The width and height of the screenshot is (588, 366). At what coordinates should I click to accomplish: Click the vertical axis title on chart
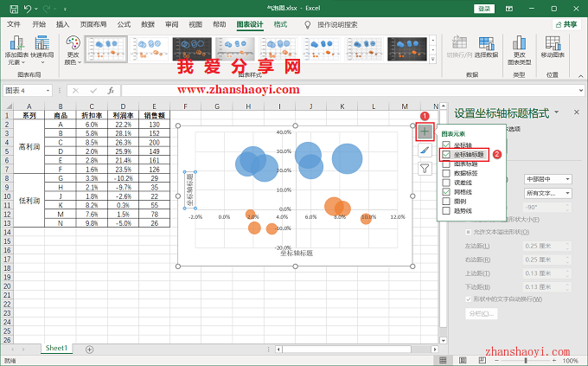point(190,190)
